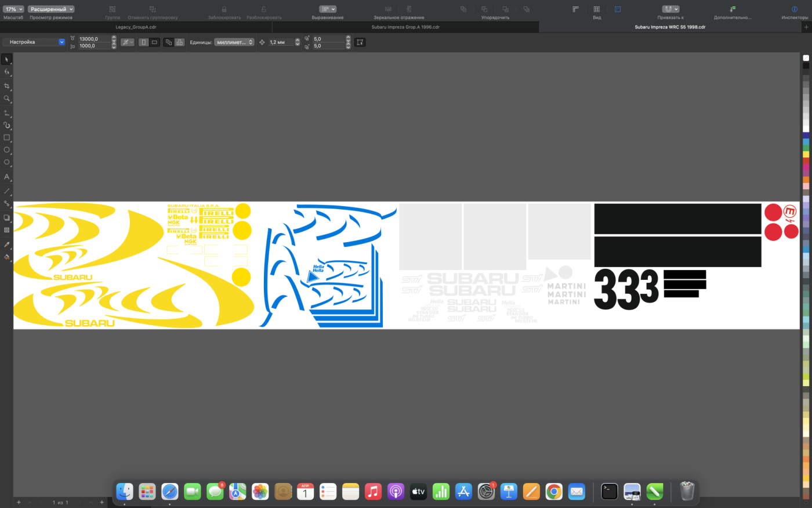Viewport: 812px width, 508px height.
Task: Click the Grid view icon
Action: point(597,9)
